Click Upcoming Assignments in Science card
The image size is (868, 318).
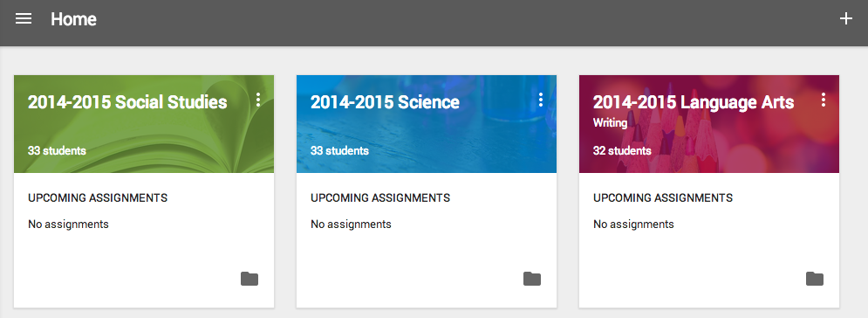pyautogui.click(x=380, y=197)
